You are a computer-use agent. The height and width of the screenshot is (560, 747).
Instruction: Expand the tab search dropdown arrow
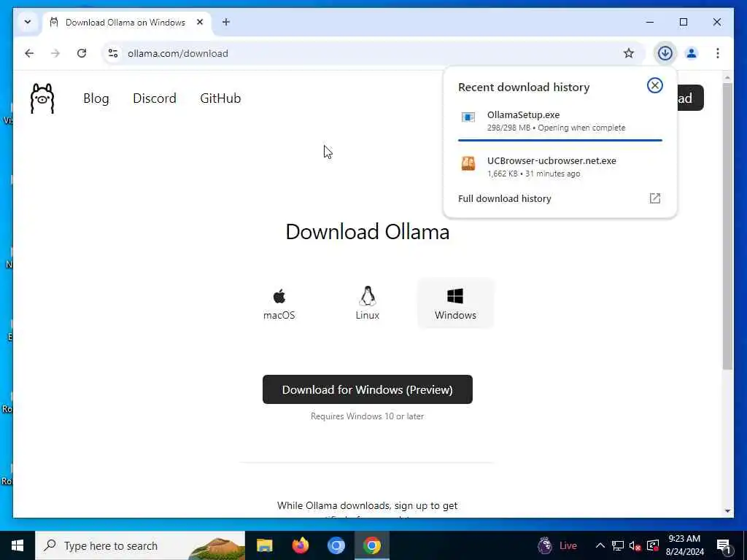pyautogui.click(x=28, y=22)
